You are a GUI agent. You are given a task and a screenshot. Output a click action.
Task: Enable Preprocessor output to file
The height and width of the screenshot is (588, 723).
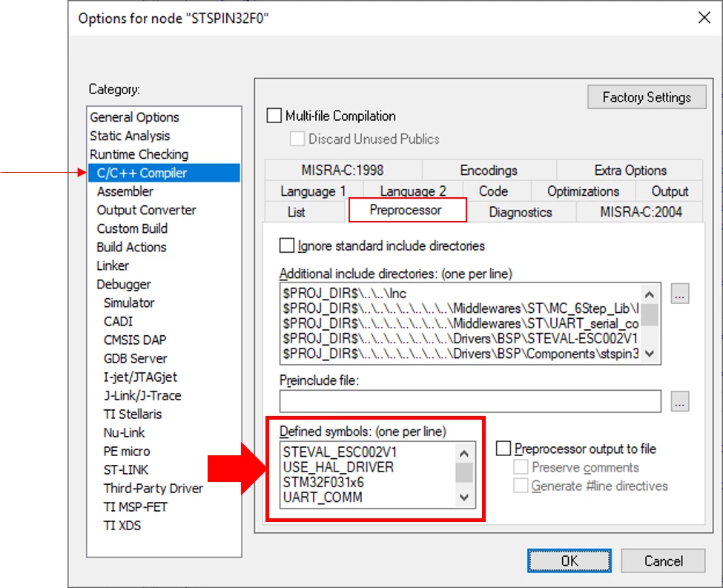coord(503,449)
